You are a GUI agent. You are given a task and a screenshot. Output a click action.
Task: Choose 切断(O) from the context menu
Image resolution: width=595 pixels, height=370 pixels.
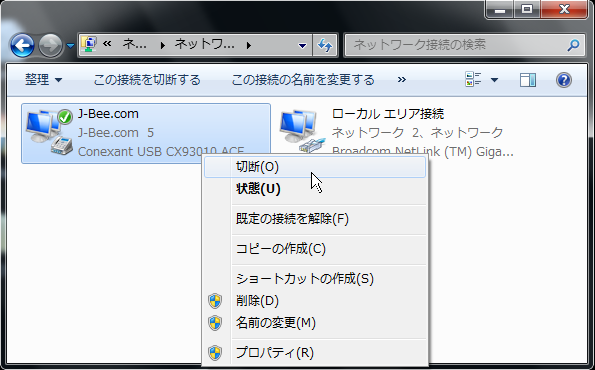point(315,167)
